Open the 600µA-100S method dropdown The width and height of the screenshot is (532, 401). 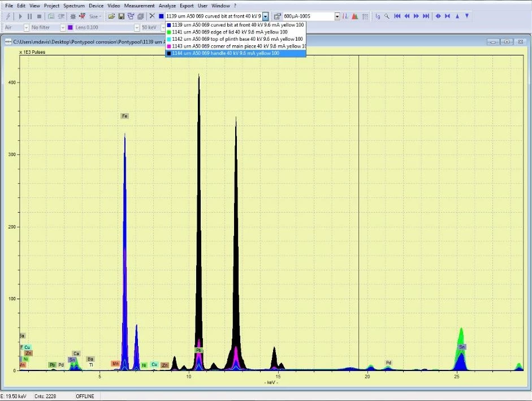tap(338, 16)
